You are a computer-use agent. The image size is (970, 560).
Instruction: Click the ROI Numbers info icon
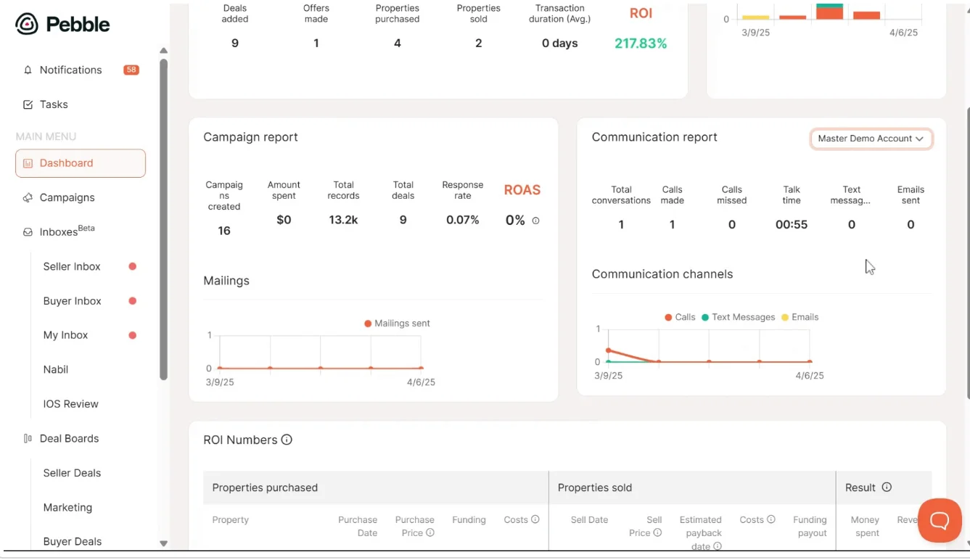(x=287, y=440)
